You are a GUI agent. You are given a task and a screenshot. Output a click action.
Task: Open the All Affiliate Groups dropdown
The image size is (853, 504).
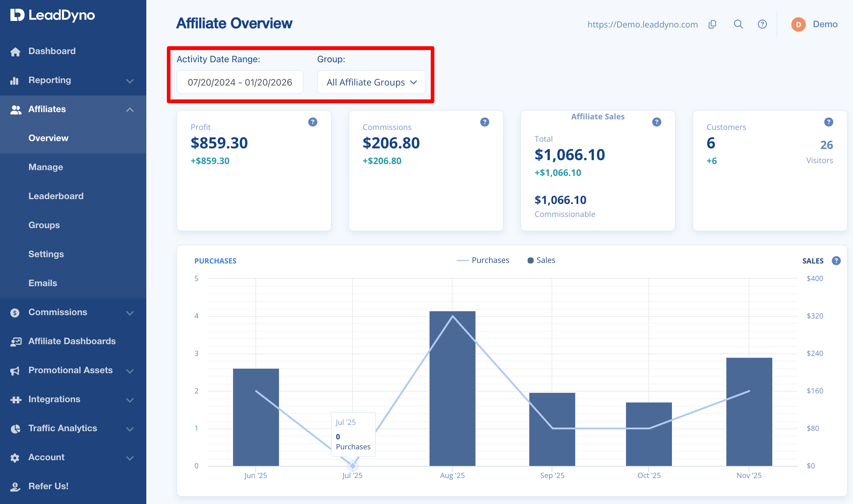pos(371,82)
